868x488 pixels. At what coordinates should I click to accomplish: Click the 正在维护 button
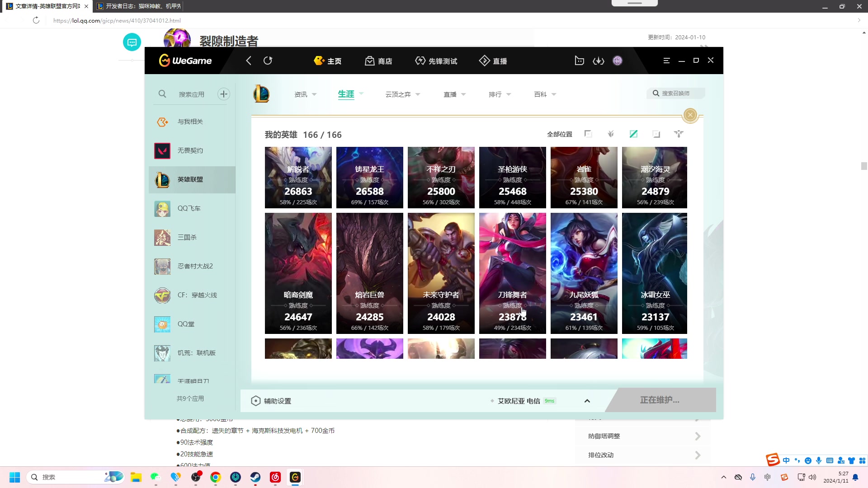pyautogui.click(x=660, y=400)
